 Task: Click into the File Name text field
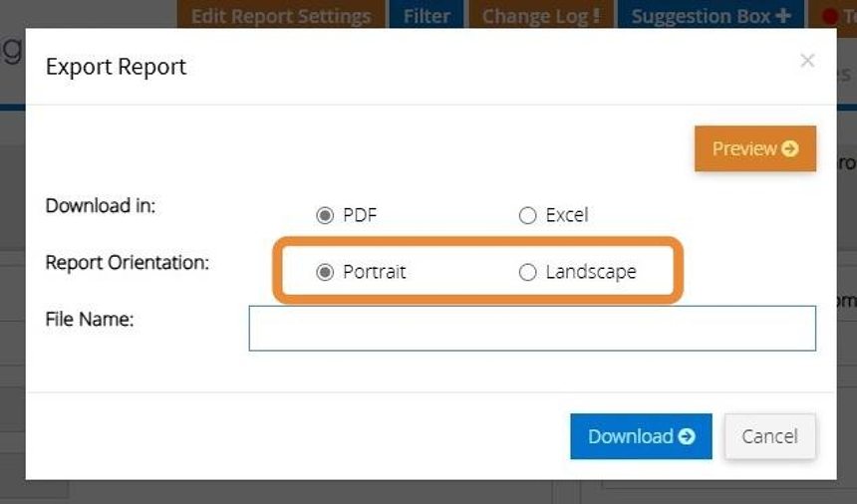[x=532, y=329]
